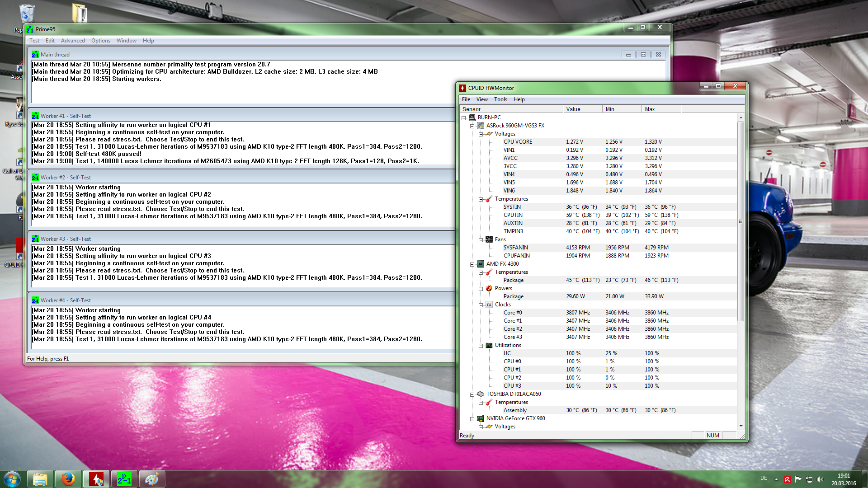Viewport: 868px width, 488px height.
Task: Click the Sensor column header
Action: point(511,109)
